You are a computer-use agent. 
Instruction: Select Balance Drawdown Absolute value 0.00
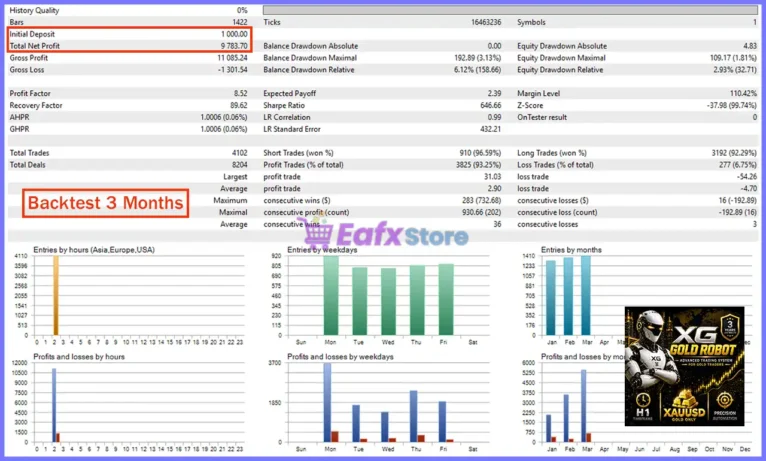[x=494, y=46]
